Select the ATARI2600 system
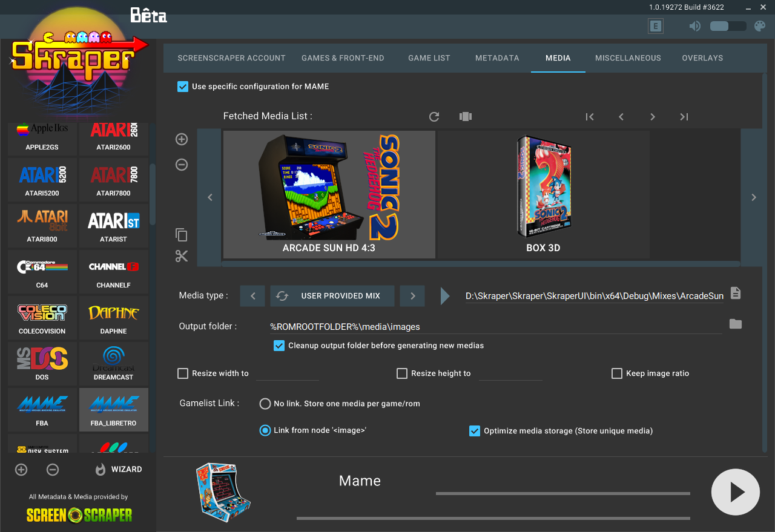 click(114, 139)
